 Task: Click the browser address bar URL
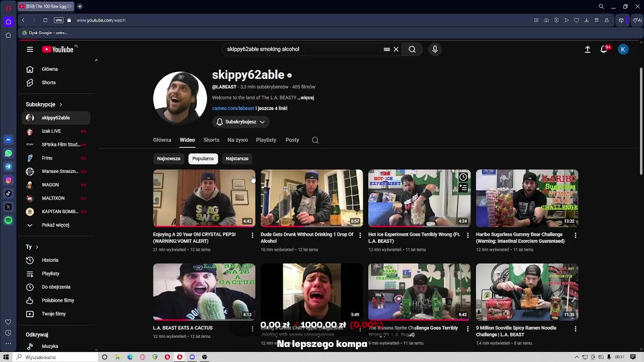[x=101, y=20]
